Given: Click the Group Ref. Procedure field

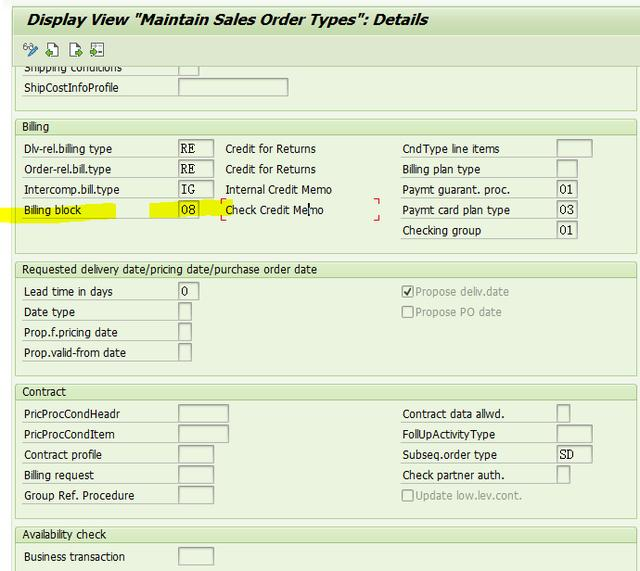Looking at the screenshot, I should pyautogui.click(x=196, y=495).
